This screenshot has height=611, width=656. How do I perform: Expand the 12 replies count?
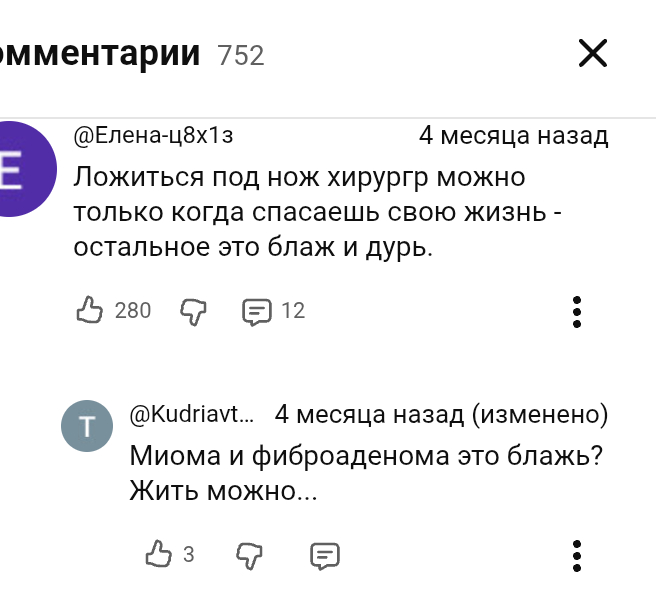292,311
